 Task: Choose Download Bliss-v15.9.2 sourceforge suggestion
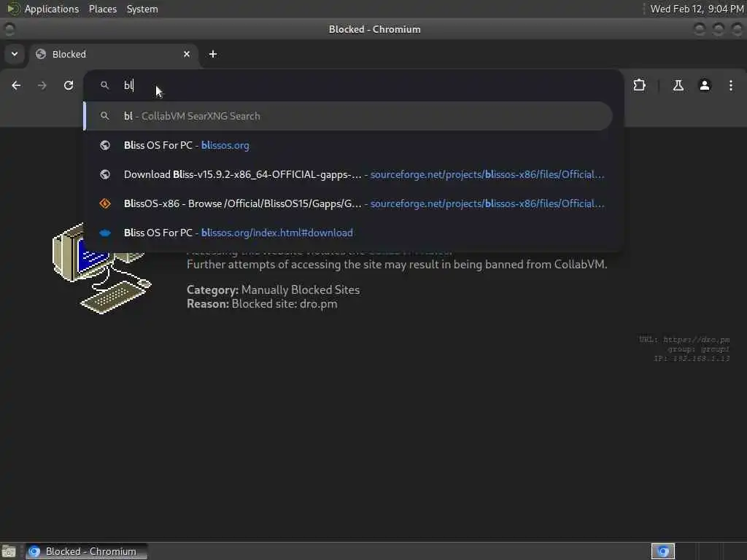(x=348, y=174)
